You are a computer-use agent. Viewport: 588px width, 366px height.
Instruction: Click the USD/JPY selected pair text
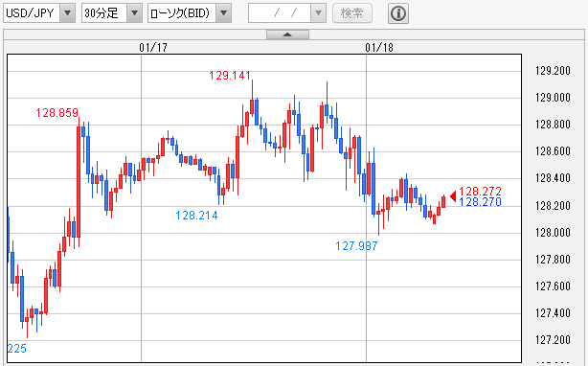(30, 13)
